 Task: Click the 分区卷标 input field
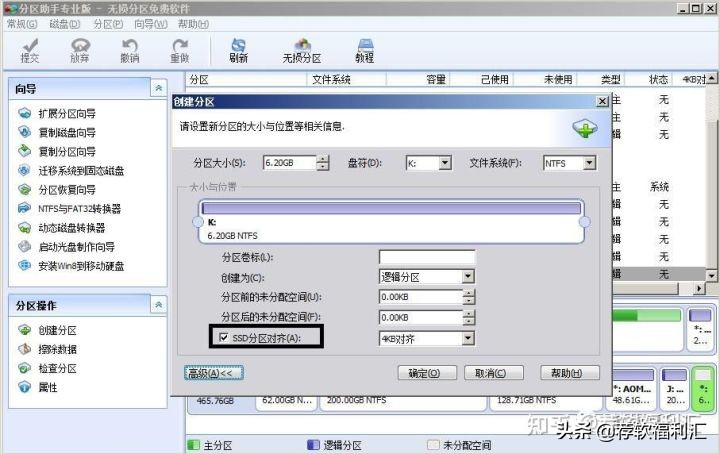427,257
